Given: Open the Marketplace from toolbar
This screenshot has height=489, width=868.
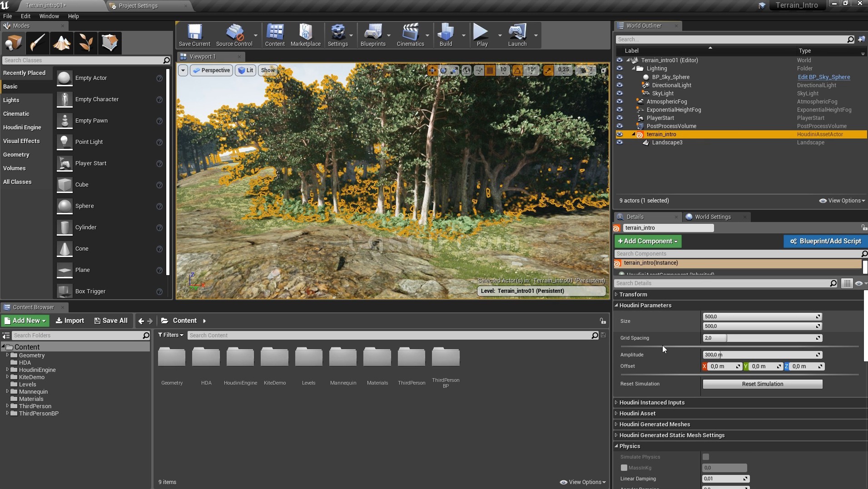Looking at the screenshot, I should [x=305, y=35].
